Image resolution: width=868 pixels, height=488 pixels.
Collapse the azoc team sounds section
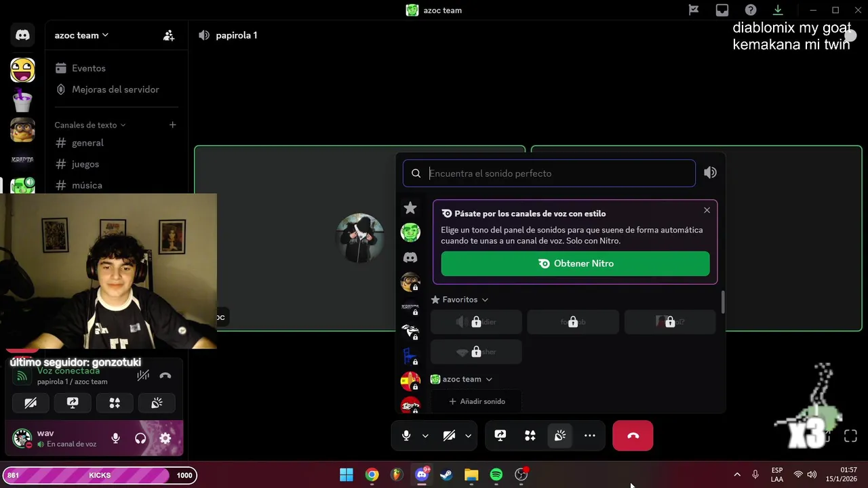coord(462,380)
